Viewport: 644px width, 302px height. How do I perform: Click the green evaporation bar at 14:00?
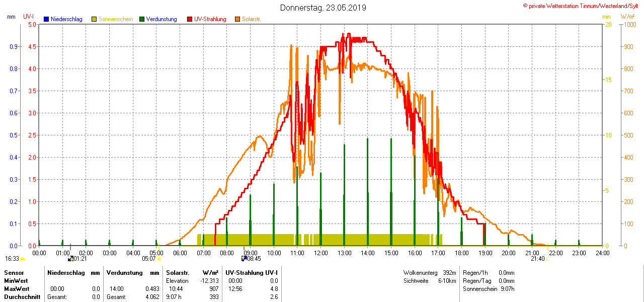pos(367,192)
